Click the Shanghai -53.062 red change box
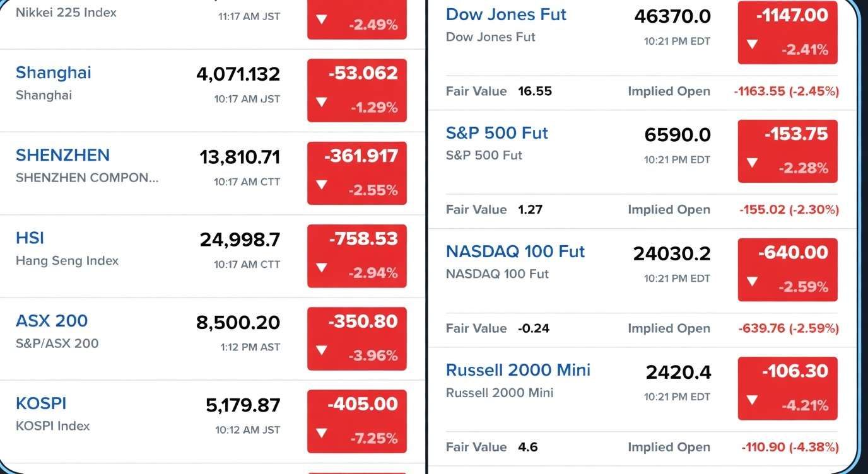 click(357, 90)
